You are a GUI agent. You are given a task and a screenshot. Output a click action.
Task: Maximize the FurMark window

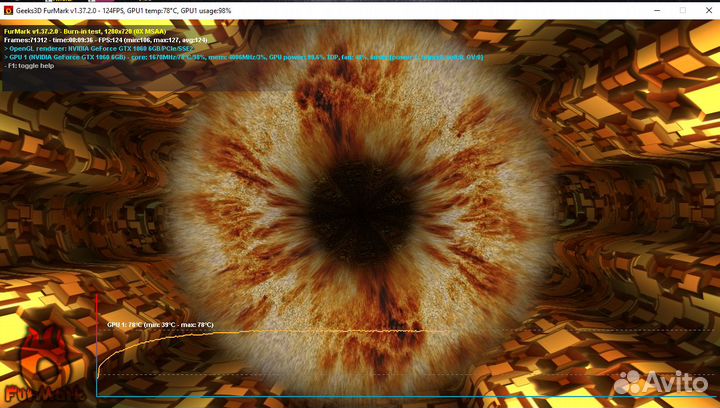pyautogui.click(x=683, y=10)
